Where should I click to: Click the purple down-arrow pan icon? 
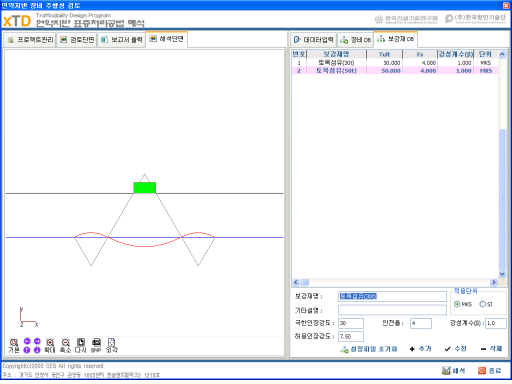tap(37, 350)
